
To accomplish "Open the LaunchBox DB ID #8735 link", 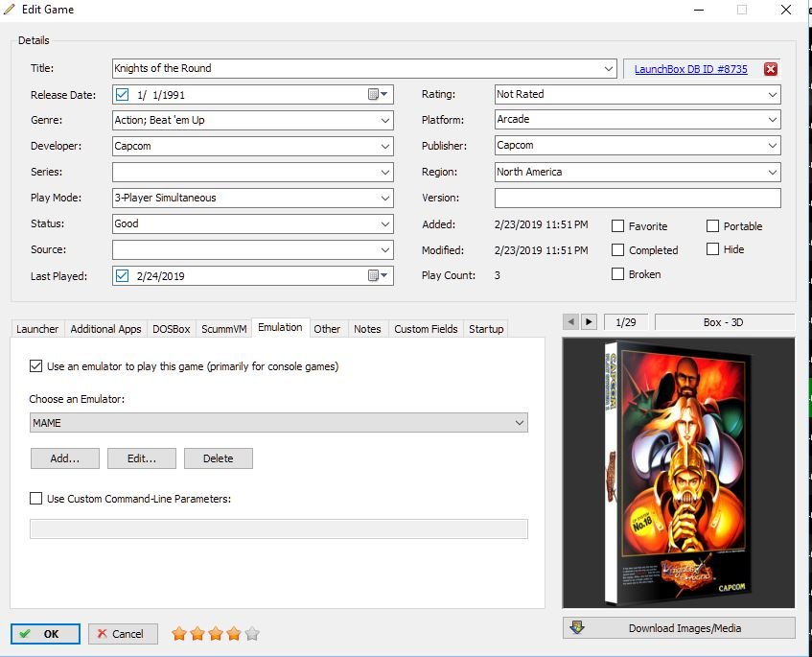I will coord(691,69).
